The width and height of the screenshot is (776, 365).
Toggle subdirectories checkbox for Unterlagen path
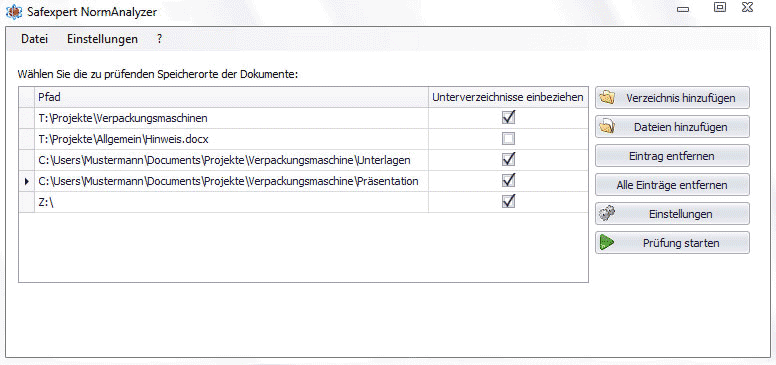point(508,160)
